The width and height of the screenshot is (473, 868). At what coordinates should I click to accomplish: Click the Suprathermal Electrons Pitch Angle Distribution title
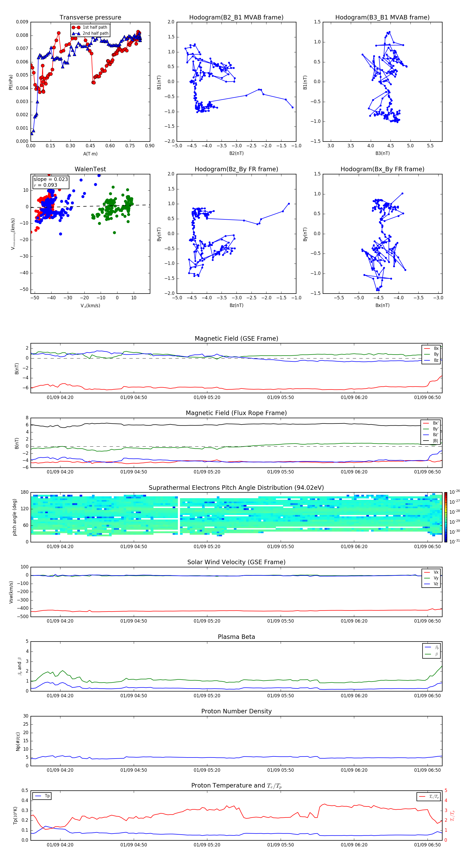tap(236, 488)
